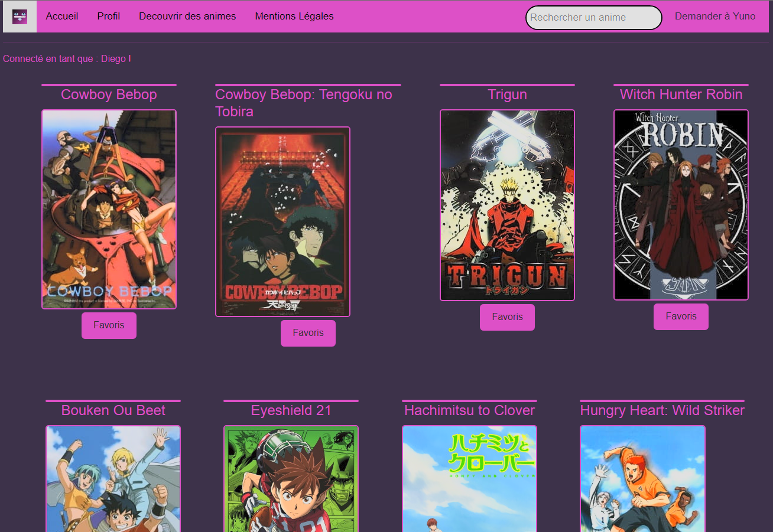
Task: Click the Cowboy Bebop title text
Action: pos(109,94)
